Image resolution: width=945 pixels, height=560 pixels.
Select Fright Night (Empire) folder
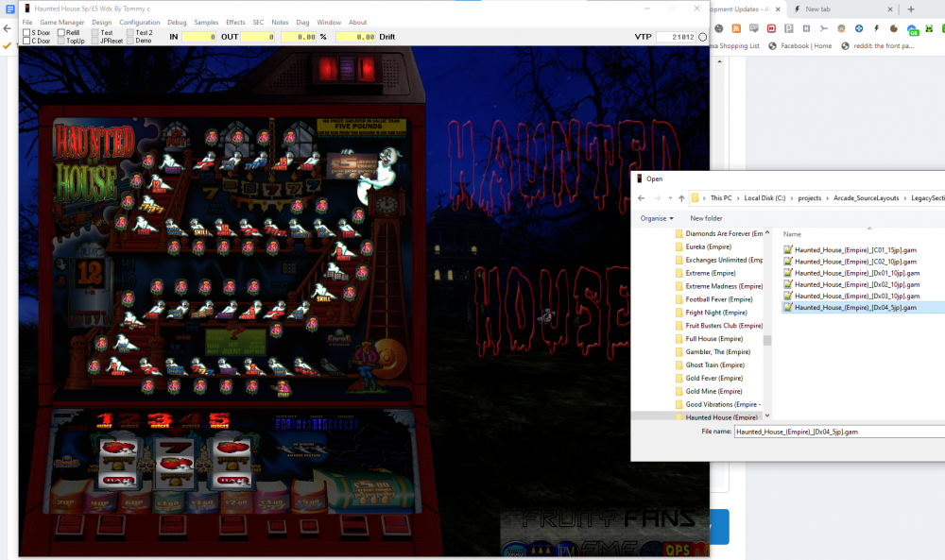tap(712, 313)
